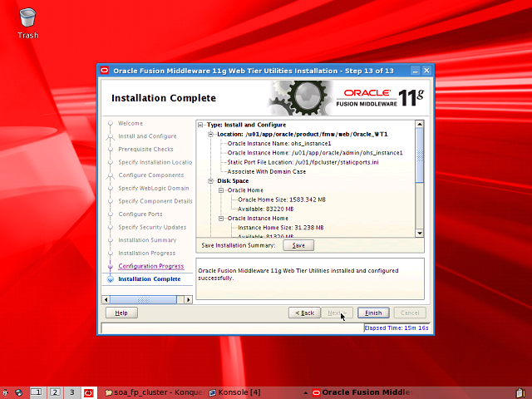Collapse the Disk Space node
Viewport: 532px width, 399px height.
pyautogui.click(x=210, y=181)
